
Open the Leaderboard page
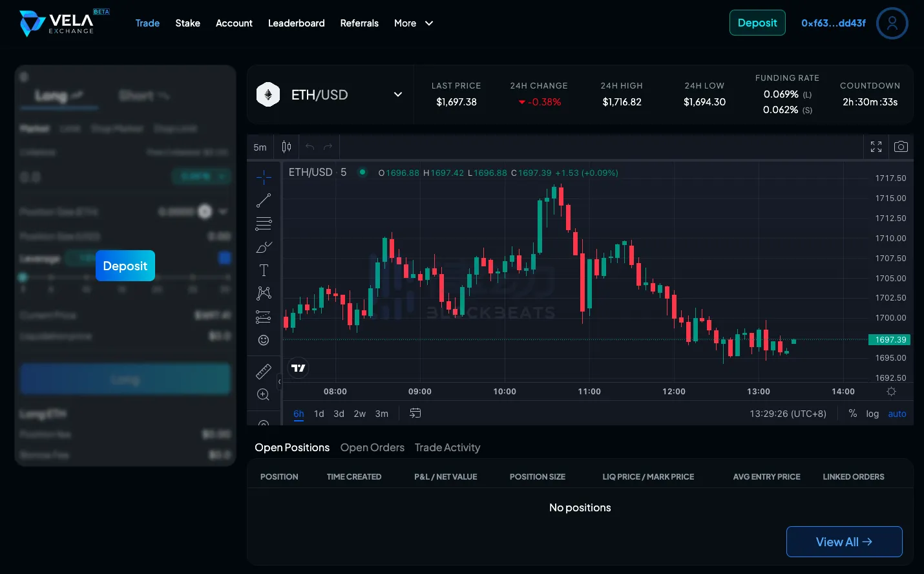tap(296, 23)
